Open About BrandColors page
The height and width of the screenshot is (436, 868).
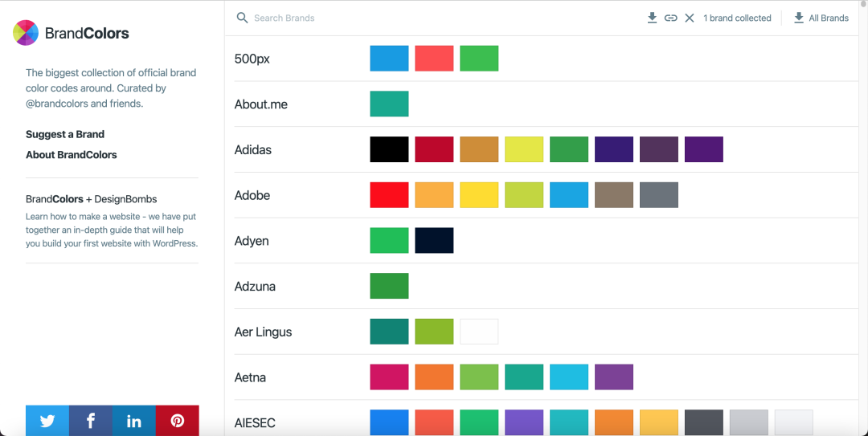72,154
